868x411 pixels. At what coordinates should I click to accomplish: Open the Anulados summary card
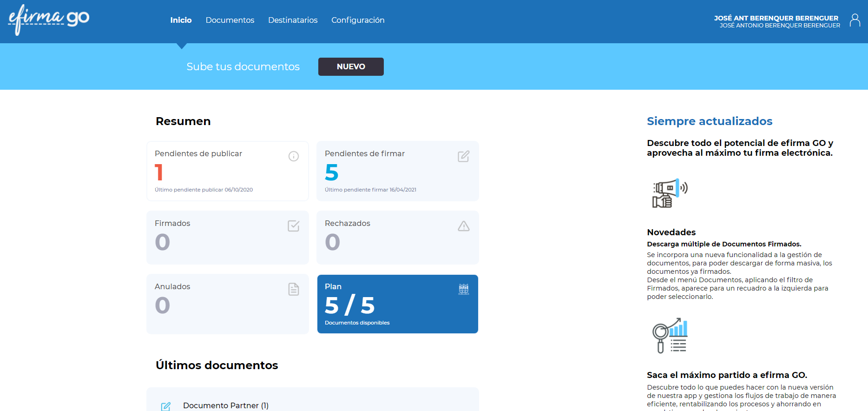(x=228, y=304)
